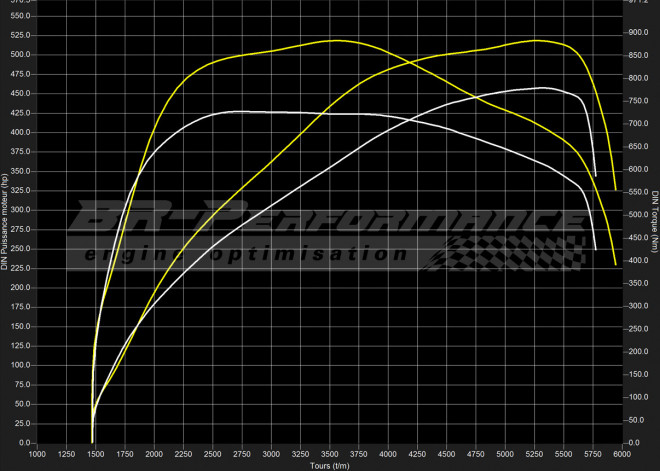
Task: Click the 6000 tick label on the x-axis
Action: click(x=622, y=454)
